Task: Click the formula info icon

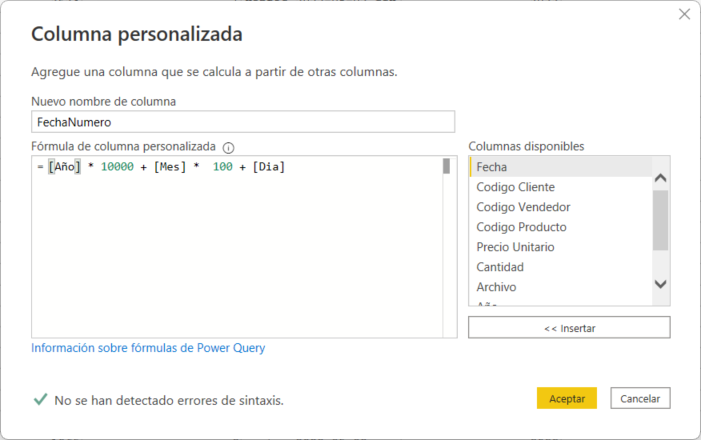Action: click(x=228, y=148)
